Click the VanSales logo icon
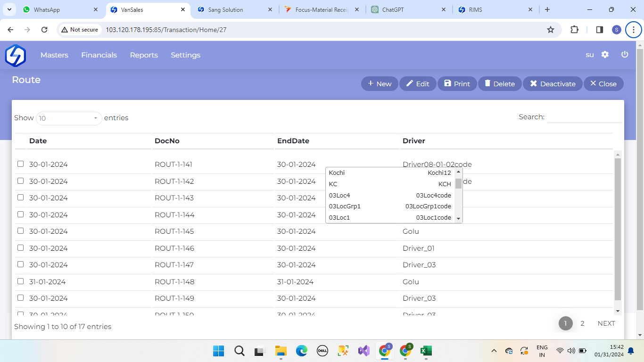The width and height of the screenshot is (644, 362). (15, 55)
